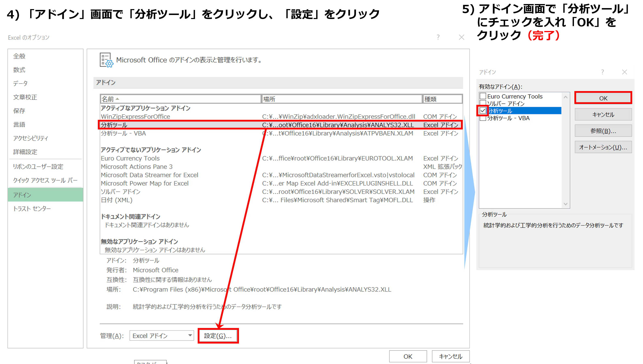
Task: Switch to the トラスト センター category
Action: point(32,208)
